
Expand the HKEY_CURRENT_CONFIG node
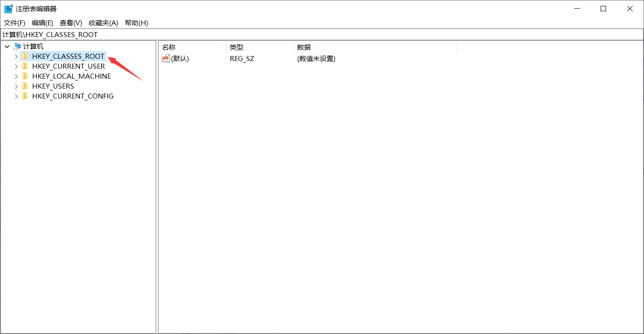pos(16,96)
